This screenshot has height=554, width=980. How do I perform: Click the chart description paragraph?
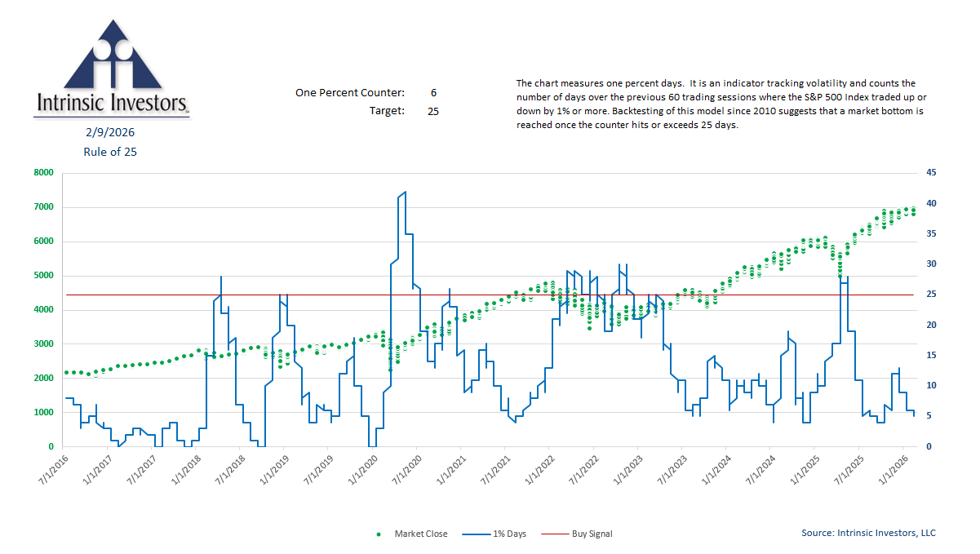pyautogui.click(x=721, y=104)
